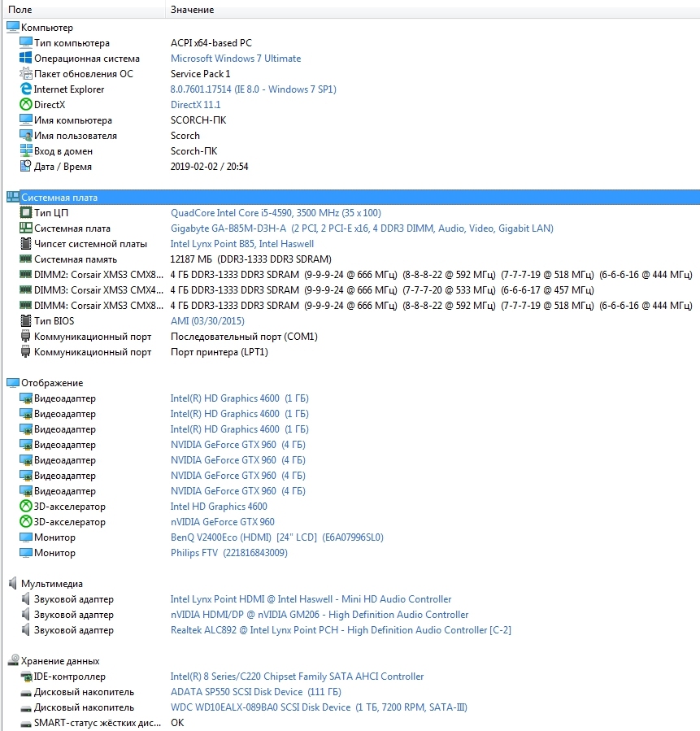The width and height of the screenshot is (700, 731).
Task: Click the Intel HD 3D-акселератор icon
Action: click(26, 507)
